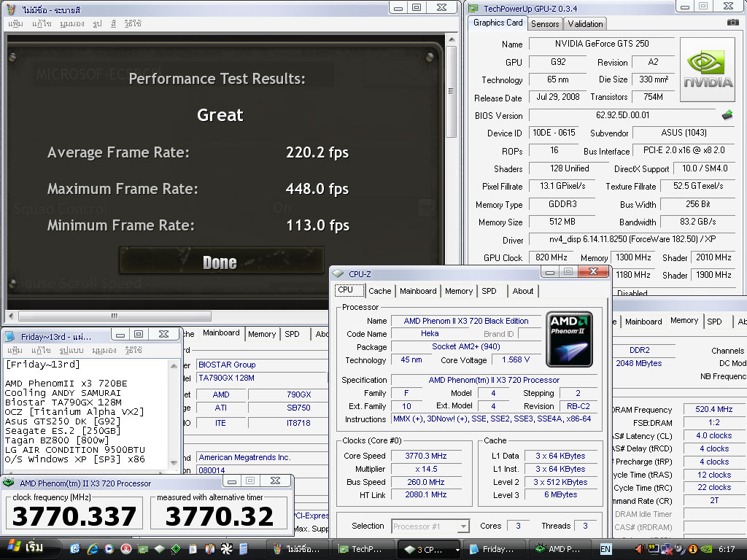Open the แก้ไข menu in Notepad
Screen dimensions: 747x560
point(41,350)
